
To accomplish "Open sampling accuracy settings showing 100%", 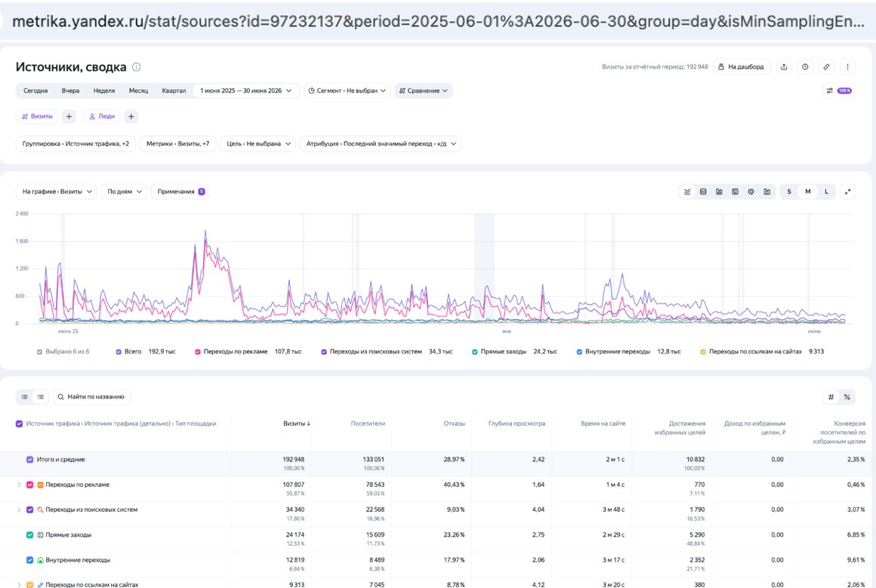I will 839,91.
